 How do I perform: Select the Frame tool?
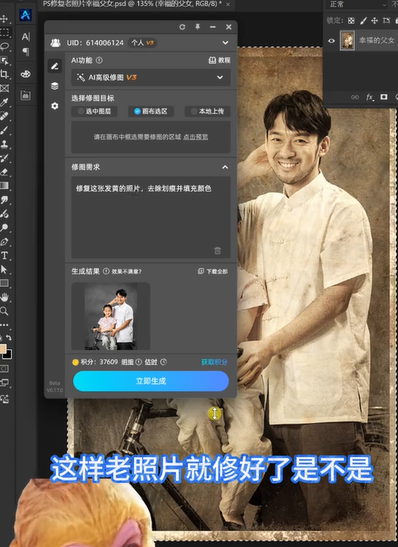coord(4,88)
